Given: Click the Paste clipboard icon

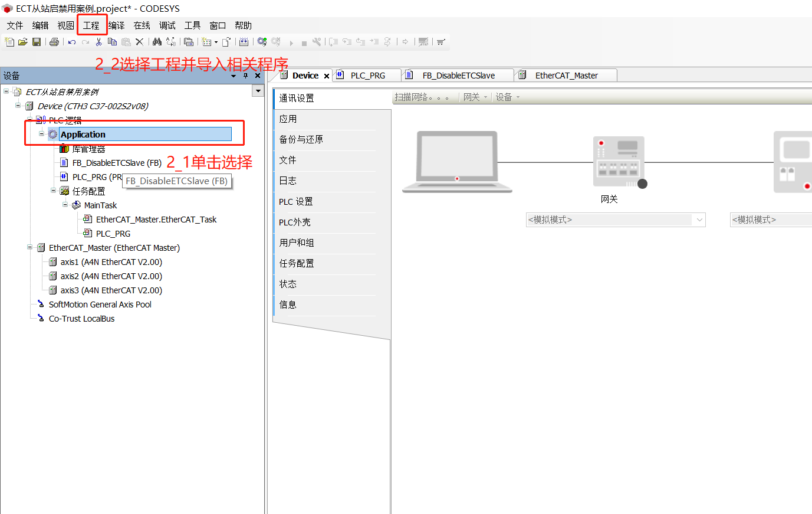Looking at the screenshot, I should point(126,42).
